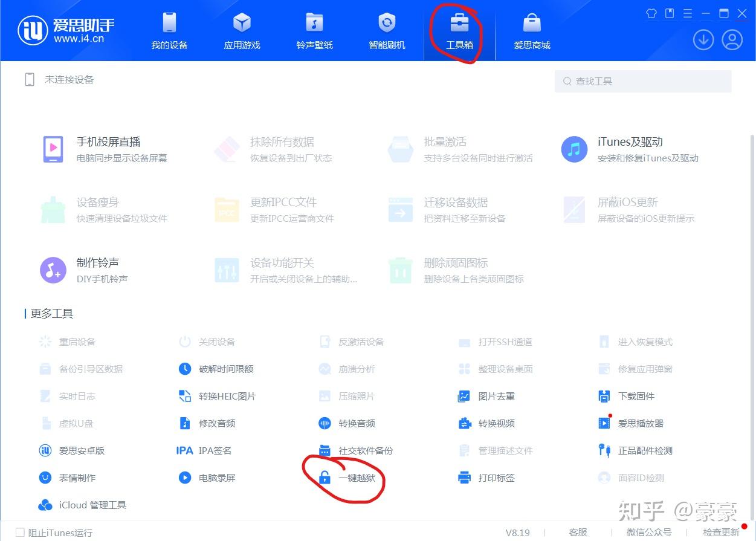Open 修改音频 tool

pyautogui.click(x=207, y=423)
